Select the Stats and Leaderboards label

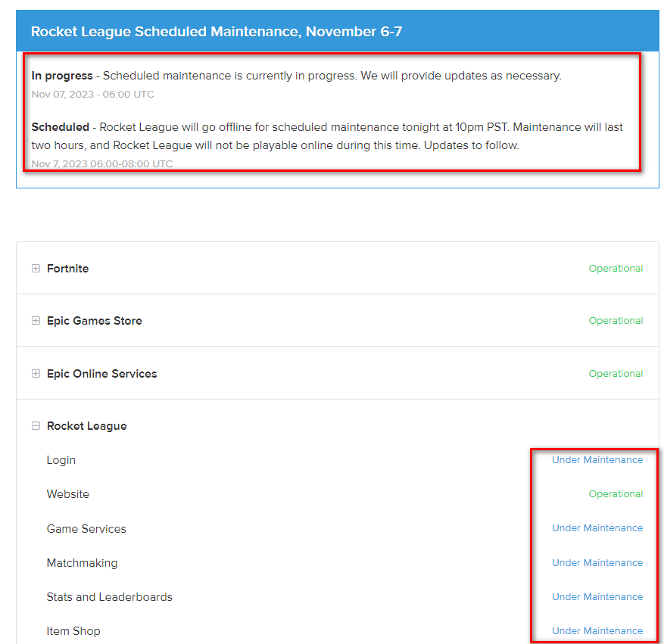click(109, 597)
